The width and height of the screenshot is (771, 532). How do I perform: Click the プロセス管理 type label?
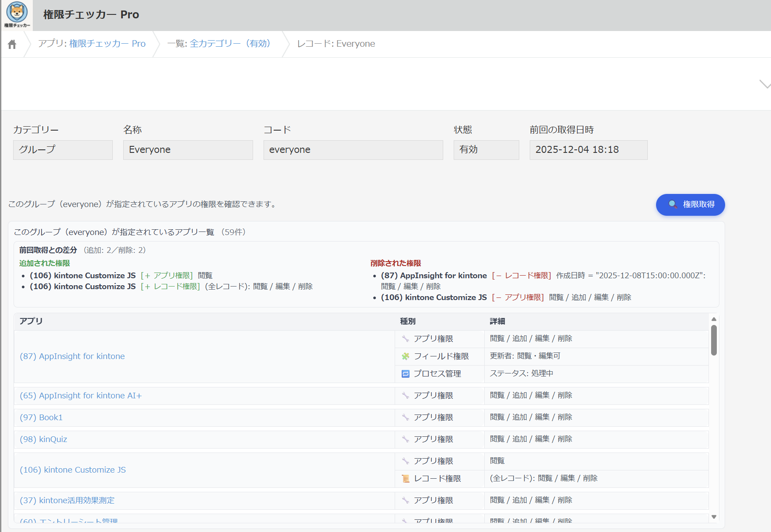(x=438, y=374)
